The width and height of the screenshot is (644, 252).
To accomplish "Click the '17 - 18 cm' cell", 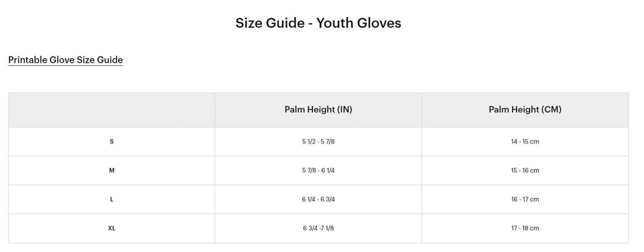I will click(x=525, y=228).
